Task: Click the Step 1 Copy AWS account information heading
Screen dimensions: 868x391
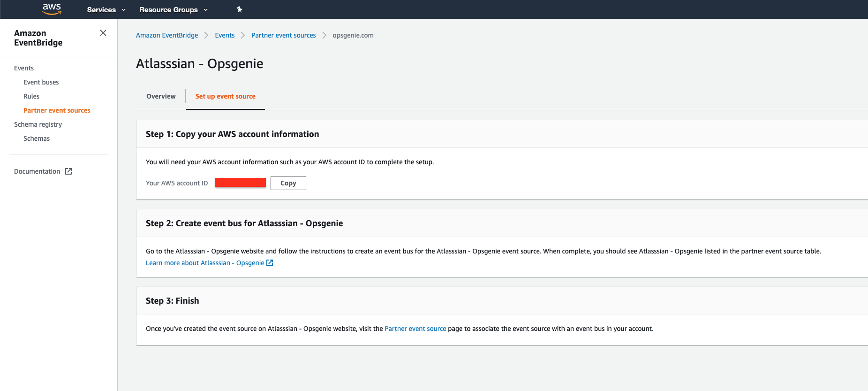Action: 233,134
